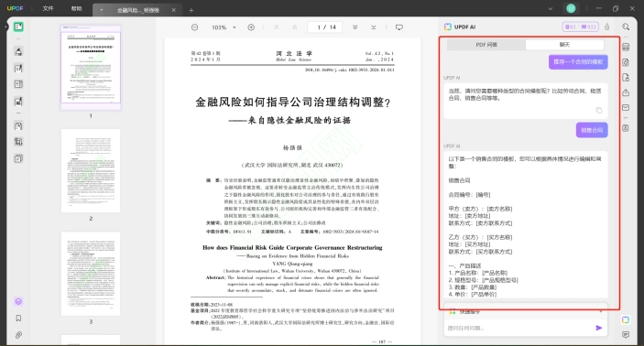Jump to last page arrow in toolbar
The height and width of the screenshot is (346, 644).
tap(374, 27)
